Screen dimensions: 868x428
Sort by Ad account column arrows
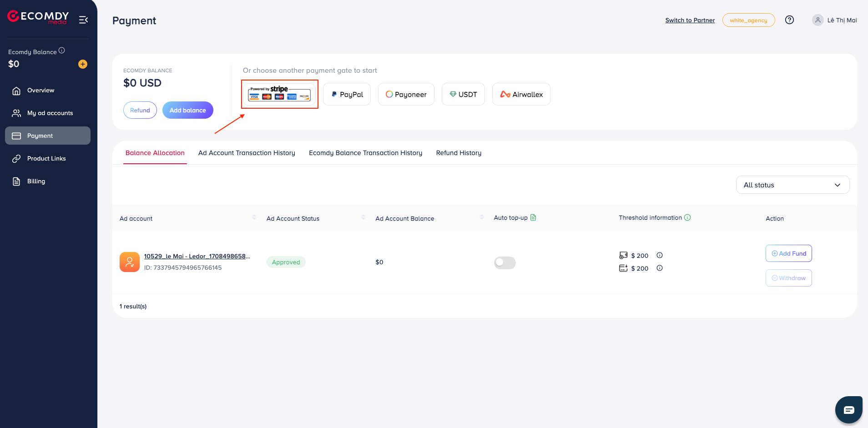tap(254, 217)
